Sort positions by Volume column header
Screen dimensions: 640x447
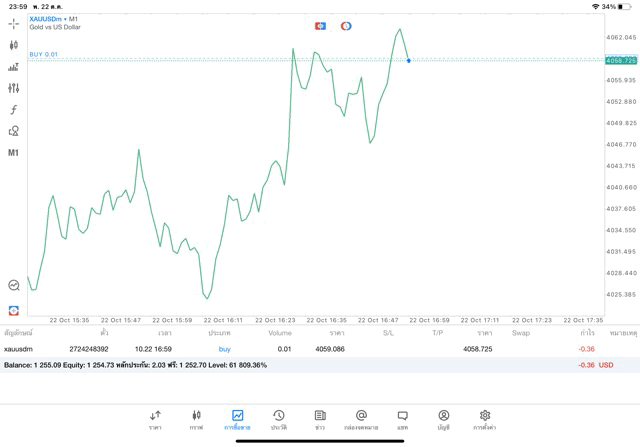[x=280, y=332]
